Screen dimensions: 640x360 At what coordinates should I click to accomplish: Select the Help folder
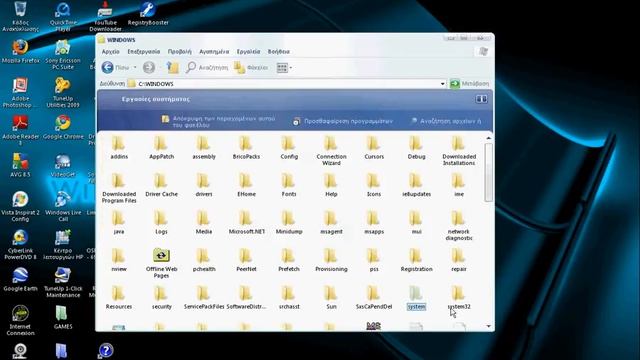331,185
